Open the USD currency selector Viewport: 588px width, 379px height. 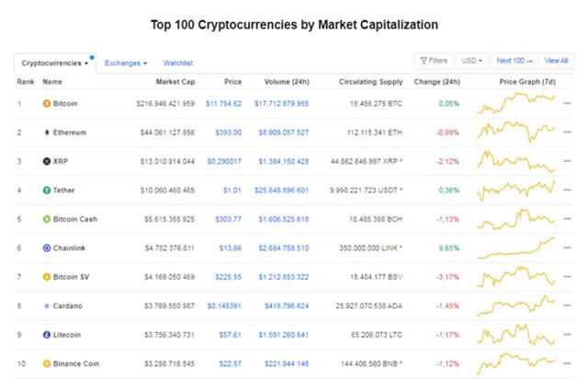coord(473,61)
